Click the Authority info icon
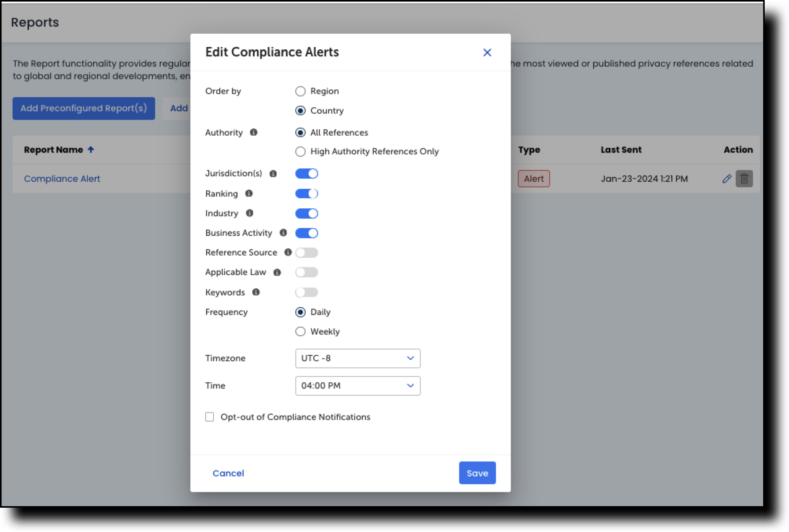 pos(253,132)
